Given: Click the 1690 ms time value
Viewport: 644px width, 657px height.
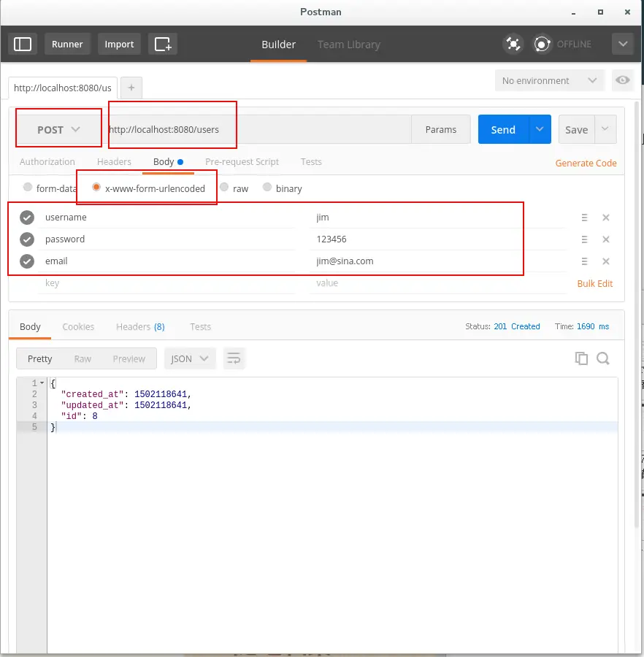Looking at the screenshot, I should coord(593,326).
